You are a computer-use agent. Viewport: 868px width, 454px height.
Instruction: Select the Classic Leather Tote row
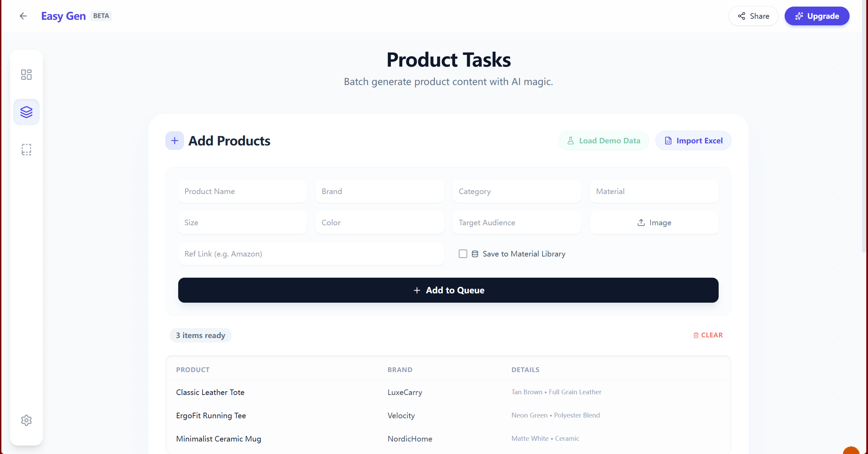point(210,392)
